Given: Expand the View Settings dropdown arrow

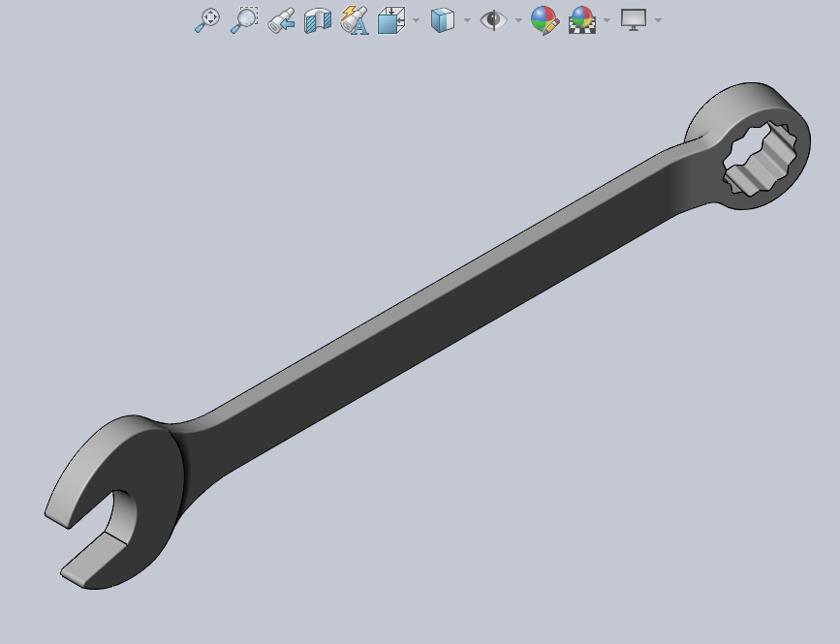Looking at the screenshot, I should click(659, 20).
